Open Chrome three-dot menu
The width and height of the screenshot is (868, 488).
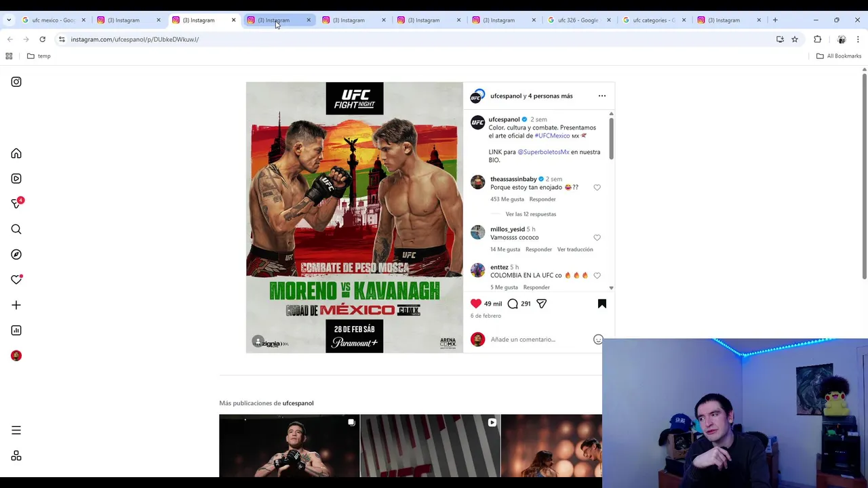coord(858,39)
